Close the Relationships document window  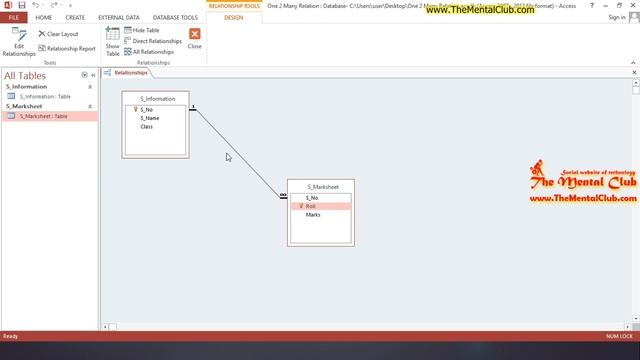coord(634,73)
